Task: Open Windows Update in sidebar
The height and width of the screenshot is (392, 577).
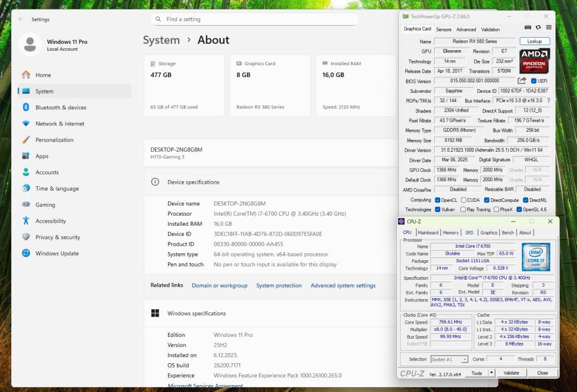Action: (x=56, y=253)
